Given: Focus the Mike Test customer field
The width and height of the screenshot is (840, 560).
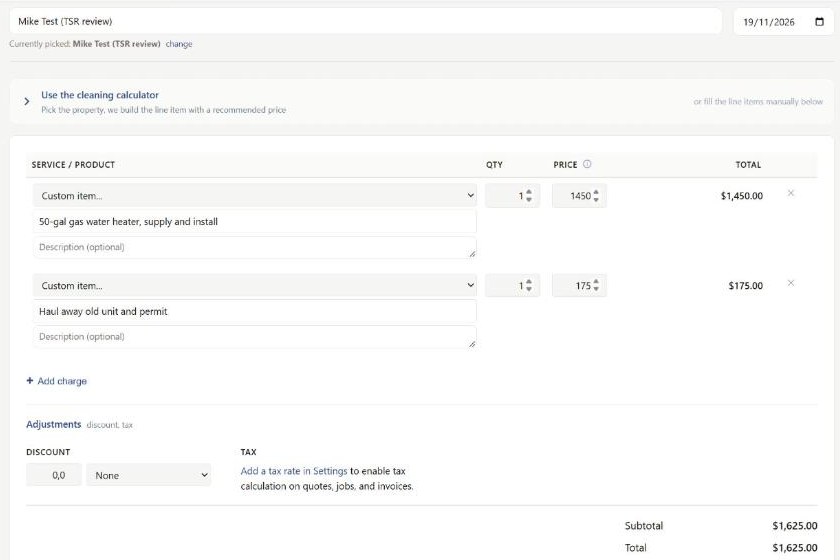Looking at the screenshot, I should (x=365, y=21).
